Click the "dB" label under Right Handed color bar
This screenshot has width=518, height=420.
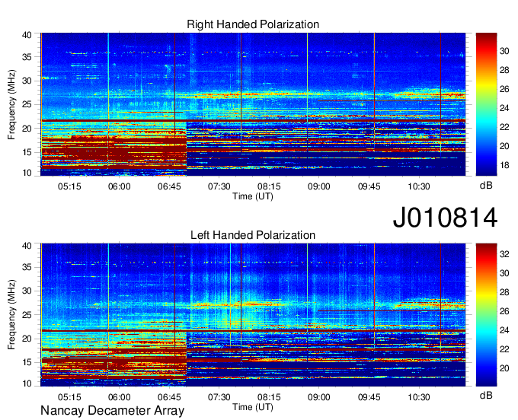pos(486,186)
